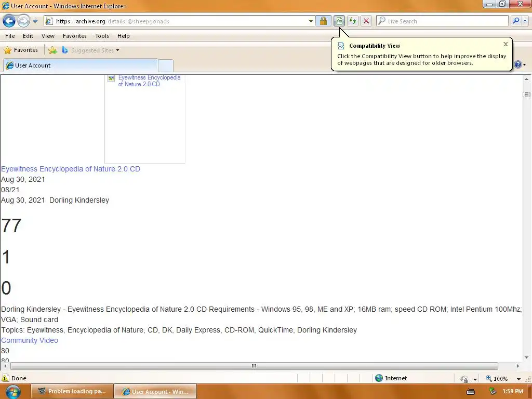Expand the address bar autocomplete dropdown
This screenshot has width=532, height=399.
[x=311, y=21]
